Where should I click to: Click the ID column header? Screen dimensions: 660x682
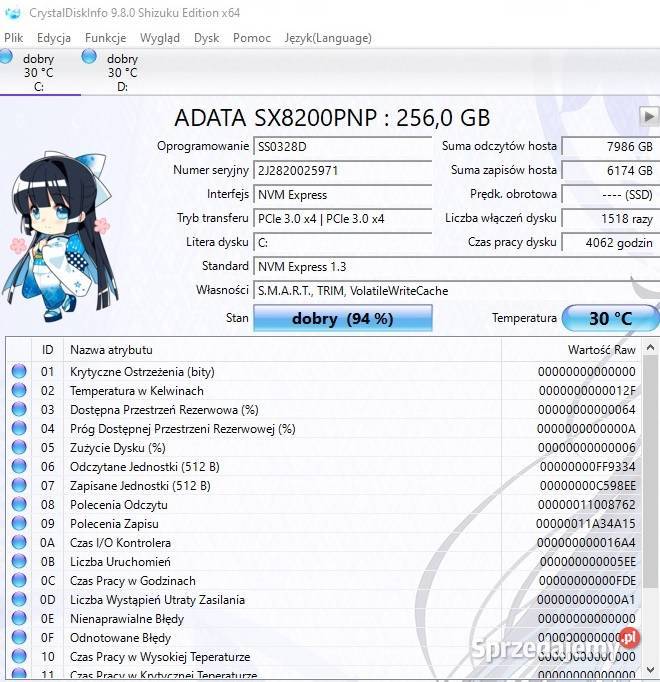point(47,350)
